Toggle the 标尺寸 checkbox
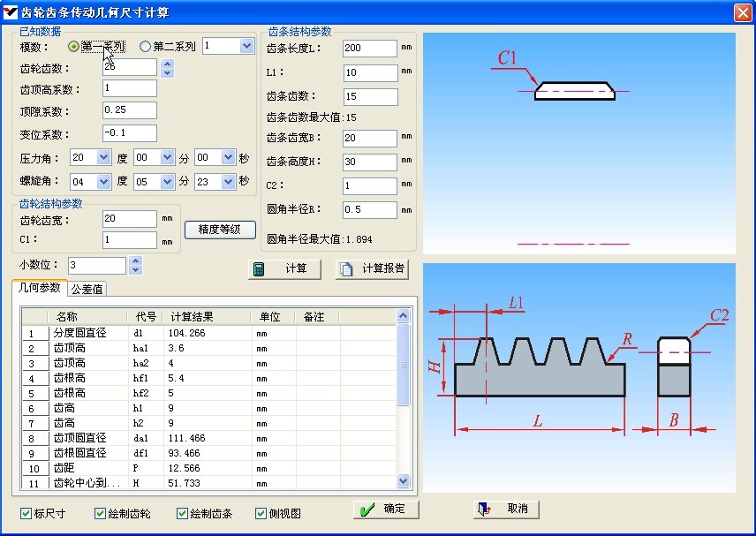Screen dimensions: 756x536 [26, 513]
